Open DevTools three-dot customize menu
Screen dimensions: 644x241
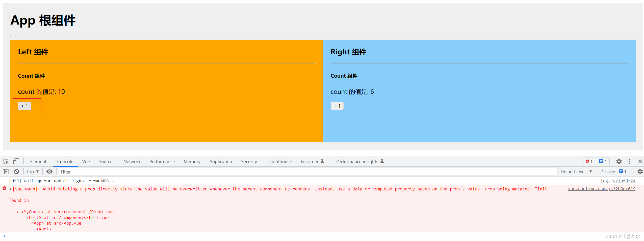(630, 161)
